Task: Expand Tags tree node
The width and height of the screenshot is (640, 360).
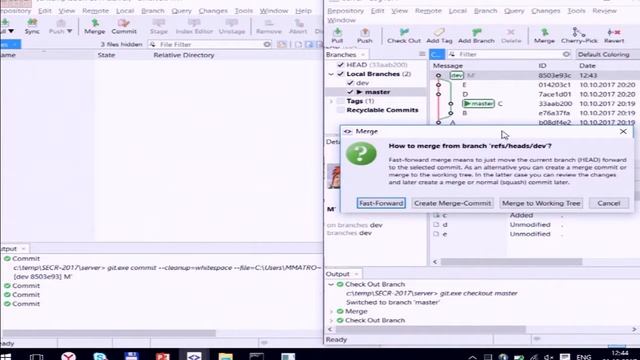Action: click(331, 101)
